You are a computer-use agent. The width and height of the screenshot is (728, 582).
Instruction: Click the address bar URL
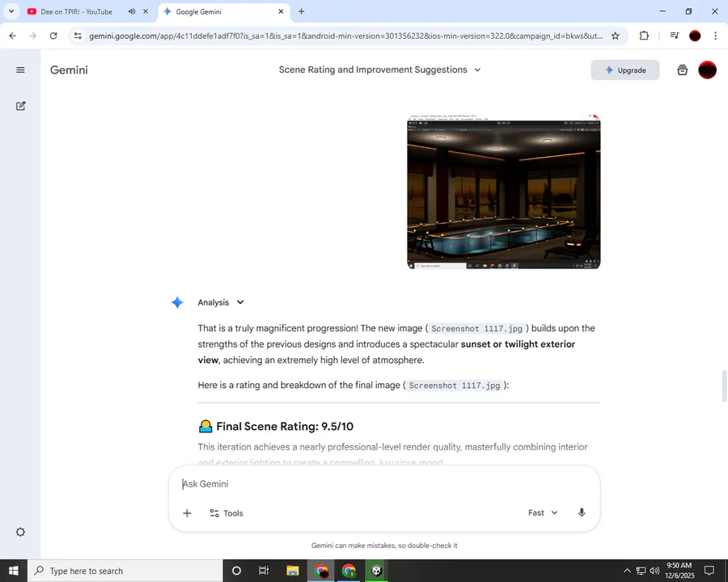pyautogui.click(x=346, y=36)
